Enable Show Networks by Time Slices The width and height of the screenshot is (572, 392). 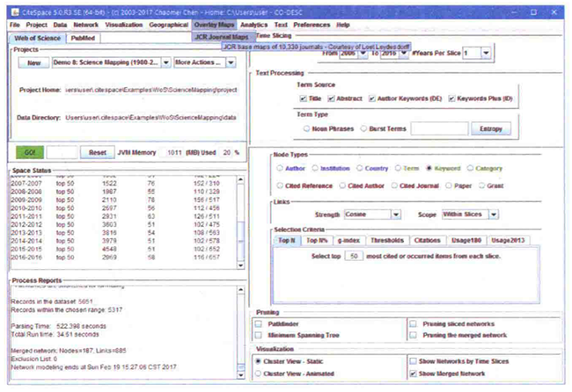[x=414, y=360]
